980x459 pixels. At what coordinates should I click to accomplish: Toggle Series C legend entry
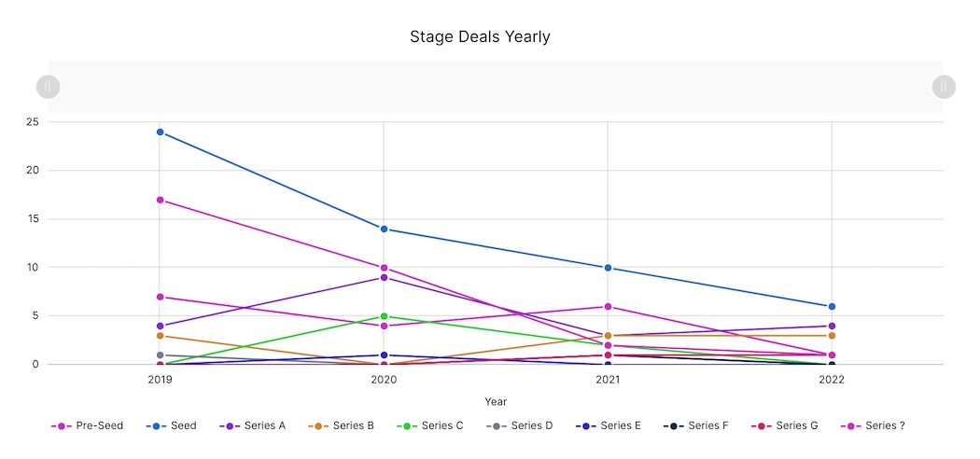tap(431, 425)
